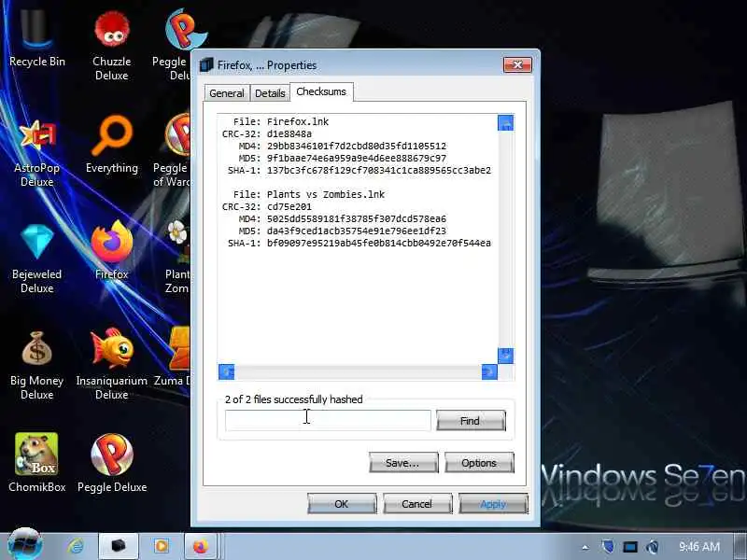Click the monitor icon in the system tray

coord(629,547)
